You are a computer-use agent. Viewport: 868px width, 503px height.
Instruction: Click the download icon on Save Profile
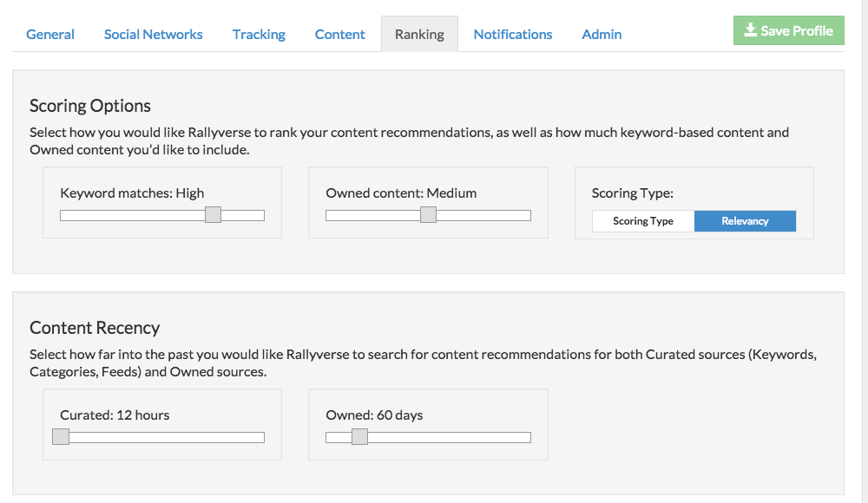tap(751, 30)
